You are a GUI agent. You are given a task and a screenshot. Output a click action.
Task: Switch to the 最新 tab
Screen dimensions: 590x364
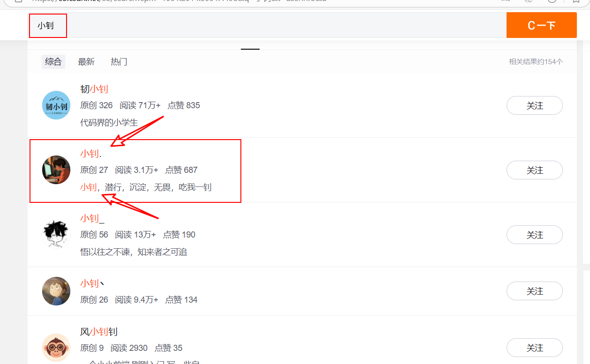(x=86, y=61)
